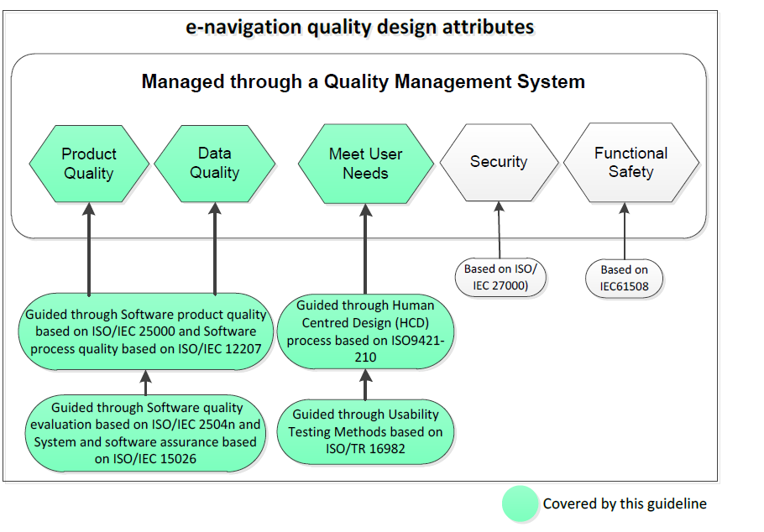Select the Human Centred Design process oval
This screenshot has width=764, height=532.
[366, 332]
